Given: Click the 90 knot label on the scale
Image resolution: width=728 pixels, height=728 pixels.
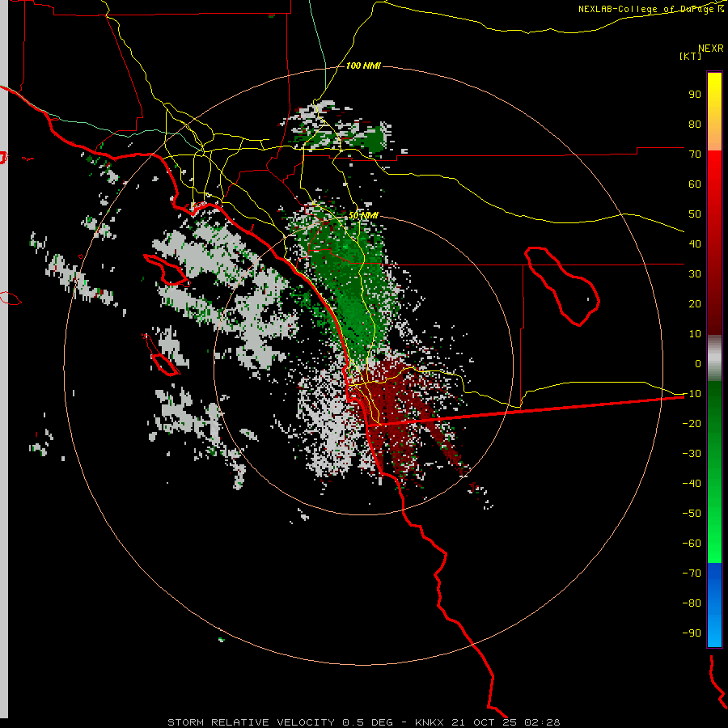Looking at the screenshot, I should (695, 95).
